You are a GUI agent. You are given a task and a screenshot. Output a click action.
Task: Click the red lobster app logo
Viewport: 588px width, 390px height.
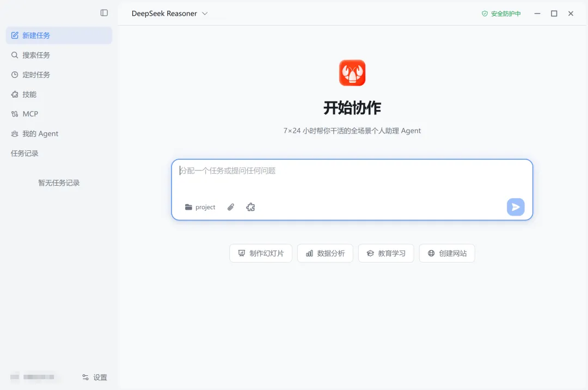(x=352, y=73)
